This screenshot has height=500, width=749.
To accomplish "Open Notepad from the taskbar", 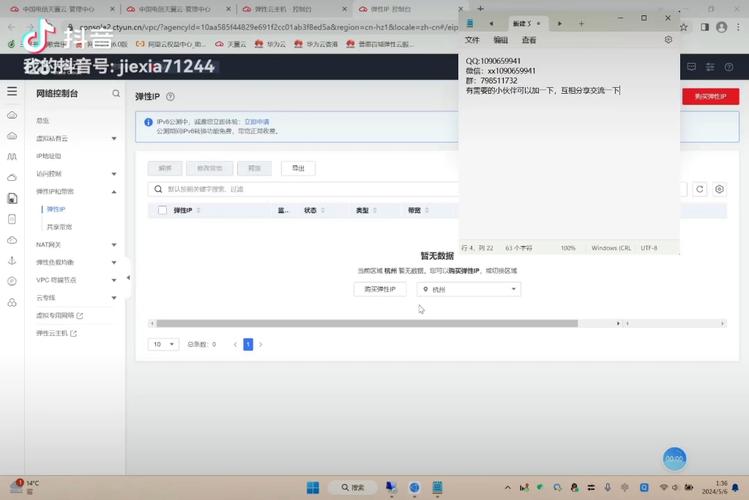I will [437, 487].
